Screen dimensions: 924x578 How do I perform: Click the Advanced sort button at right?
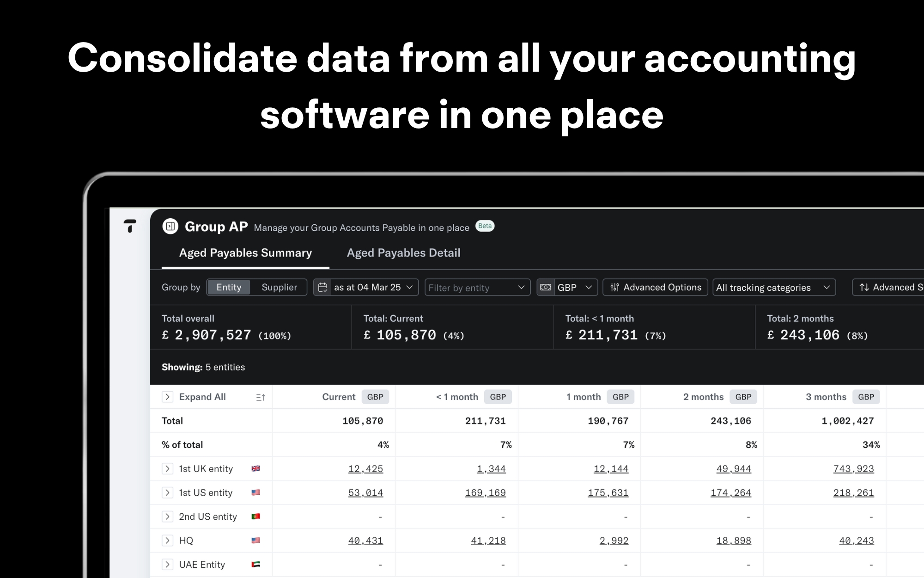coord(888,287)
